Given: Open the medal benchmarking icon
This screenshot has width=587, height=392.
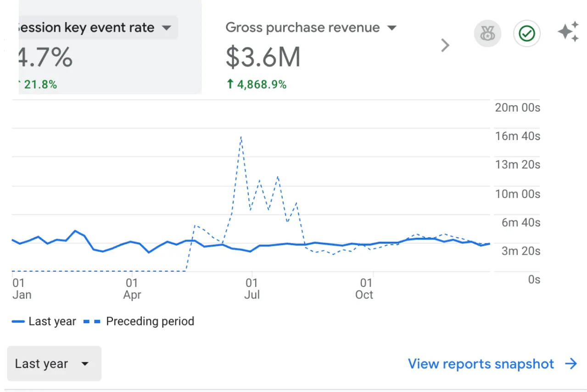Looking at the screenshot, I should coord(487,34).
